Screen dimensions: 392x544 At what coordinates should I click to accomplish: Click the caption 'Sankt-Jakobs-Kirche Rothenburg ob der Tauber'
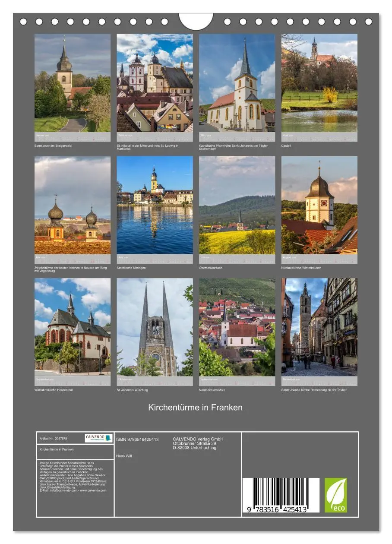(x=314, y=390)
